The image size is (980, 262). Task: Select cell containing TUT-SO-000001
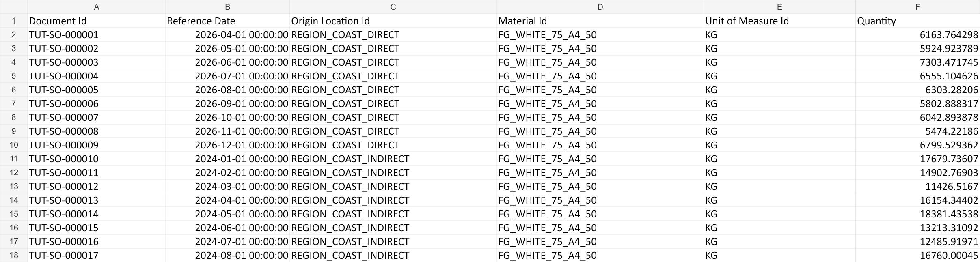[x=96, y=34]
